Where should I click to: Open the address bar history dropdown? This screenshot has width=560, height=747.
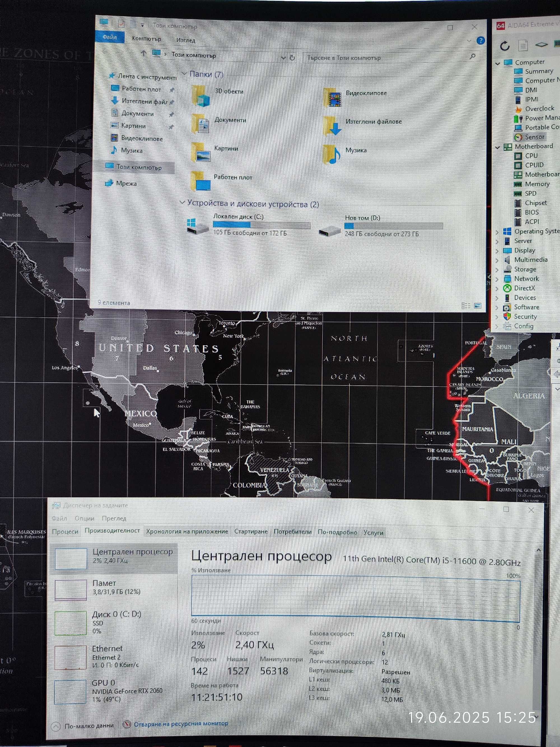point(283,58)
